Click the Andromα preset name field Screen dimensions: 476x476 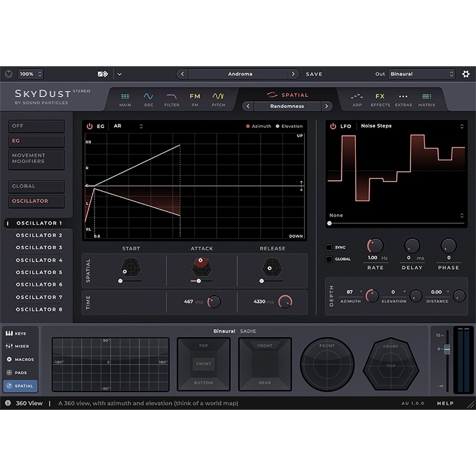(x=237, y=74)
